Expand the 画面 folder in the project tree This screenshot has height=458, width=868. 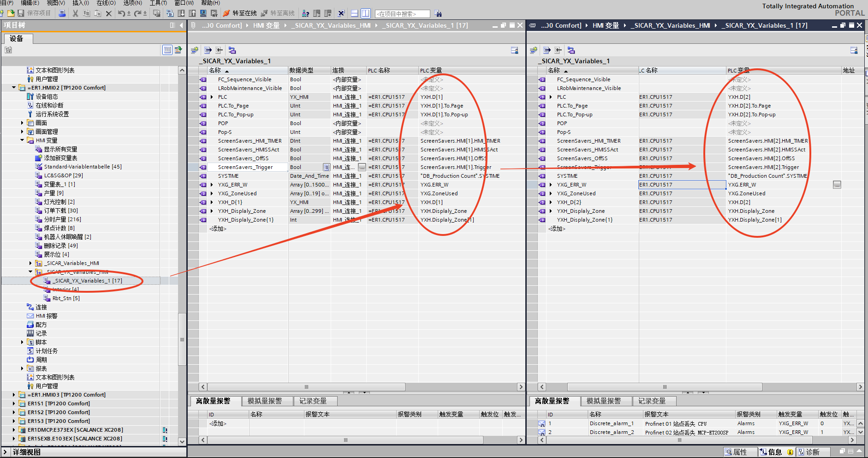pyautogui.click(x=22, y=123)
